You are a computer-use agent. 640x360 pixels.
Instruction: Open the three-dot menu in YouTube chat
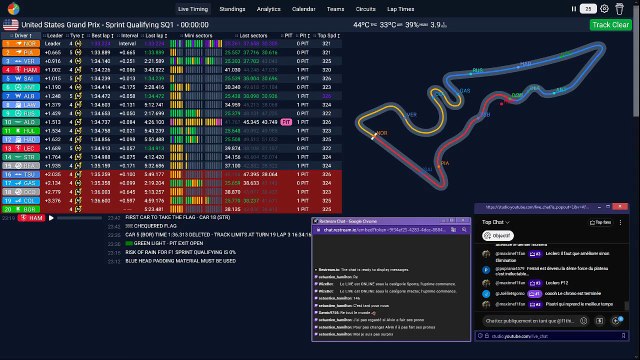(620, 222)
